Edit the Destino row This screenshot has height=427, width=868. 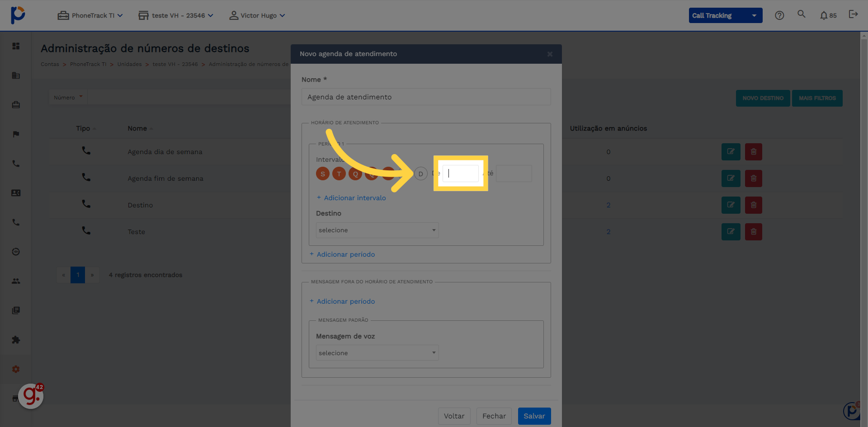click(731, 205)
